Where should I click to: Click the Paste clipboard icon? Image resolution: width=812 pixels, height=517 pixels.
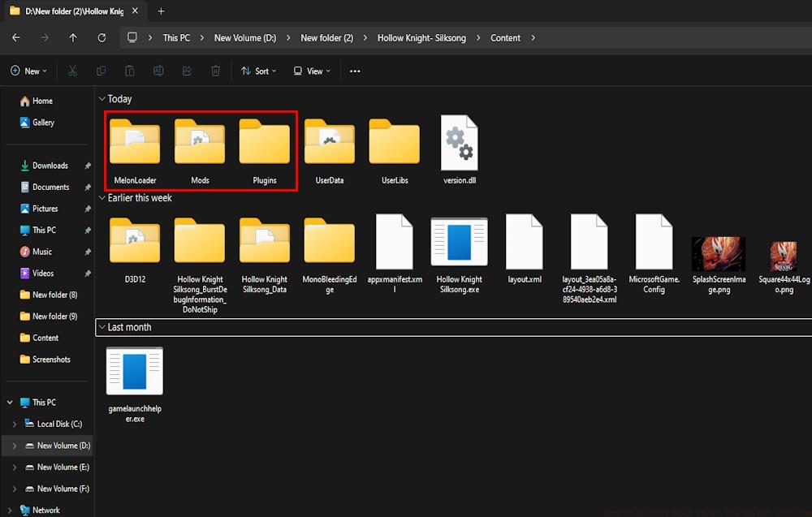(x=129, y=71)
